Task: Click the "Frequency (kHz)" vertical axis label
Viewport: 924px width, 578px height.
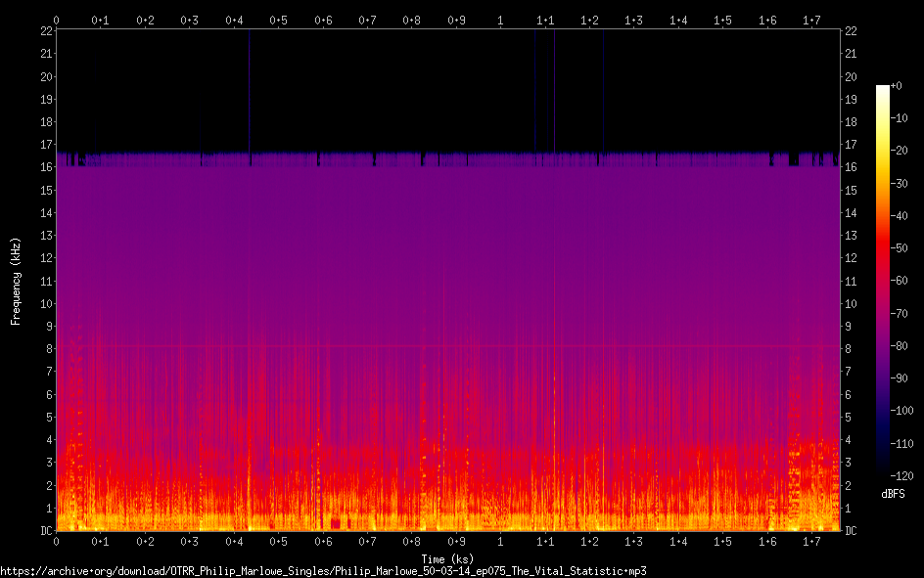Action: (15, 281)
